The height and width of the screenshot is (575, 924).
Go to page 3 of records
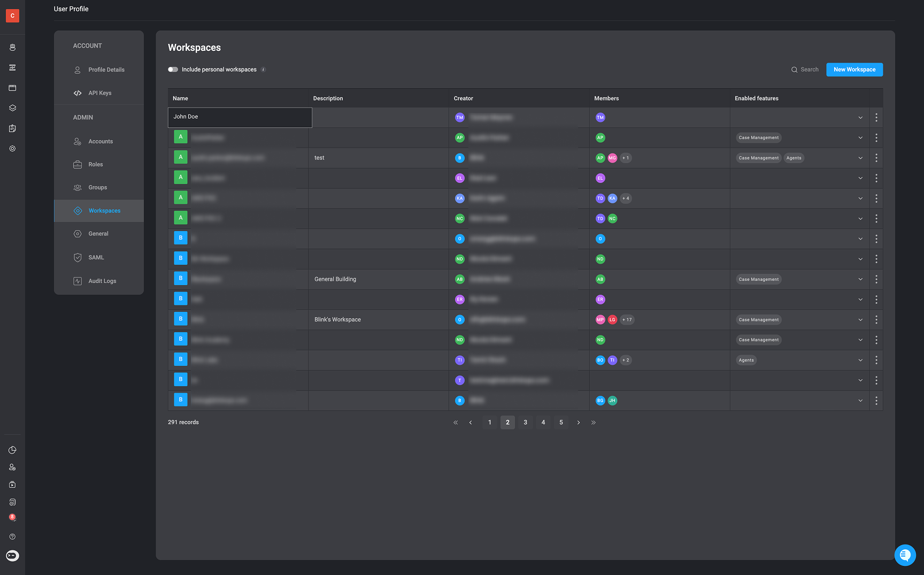(x=525, y=423)
